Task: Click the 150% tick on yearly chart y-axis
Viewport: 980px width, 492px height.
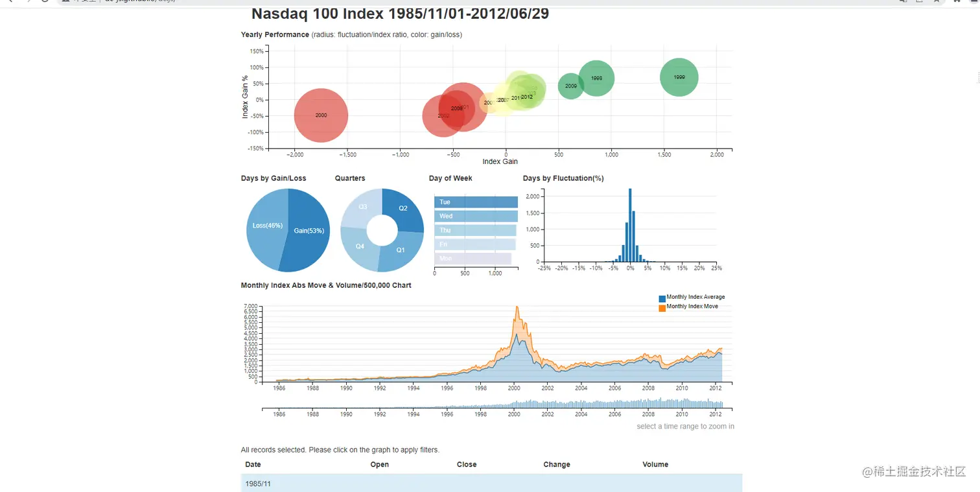Action: (x=255, y=51)
